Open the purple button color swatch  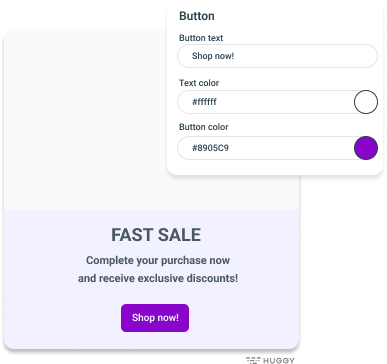point(366,148)
